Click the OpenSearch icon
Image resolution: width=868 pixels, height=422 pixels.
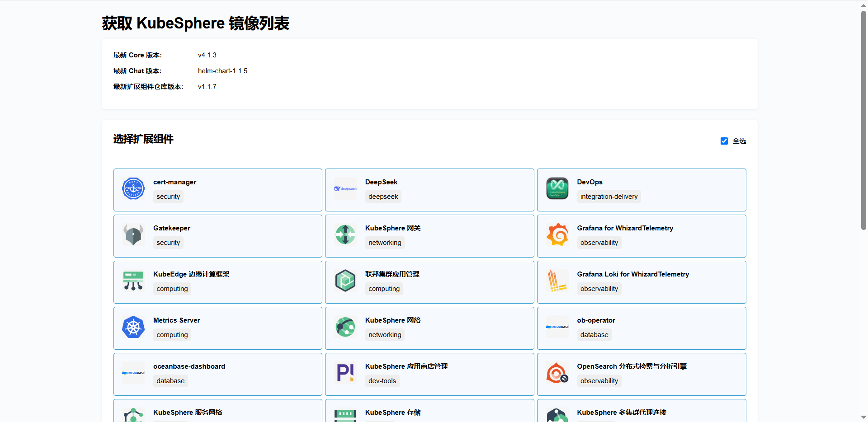(557, 373)
